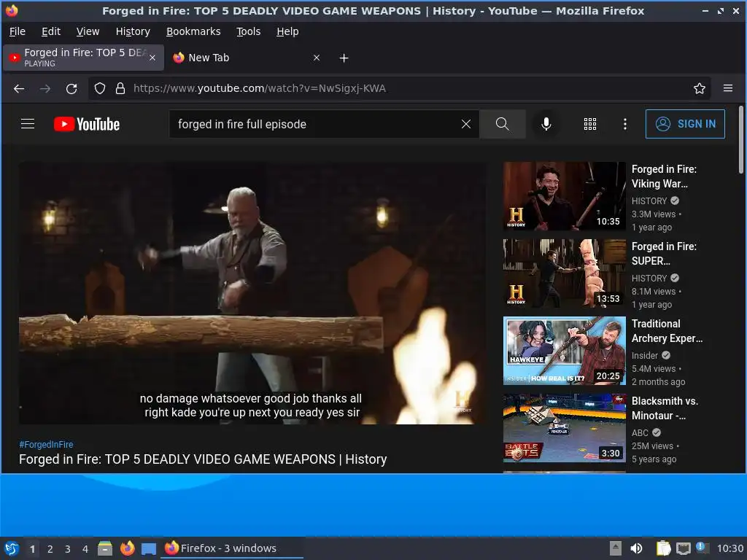Click the YouTube logo
747x560 pixels.
[x=87, y=124]
